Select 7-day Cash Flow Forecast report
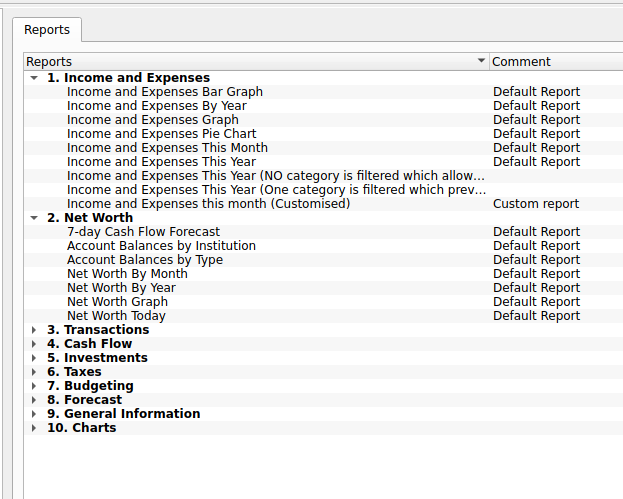The width and height of the screenshot is (623, 499). tap(143, 232)
